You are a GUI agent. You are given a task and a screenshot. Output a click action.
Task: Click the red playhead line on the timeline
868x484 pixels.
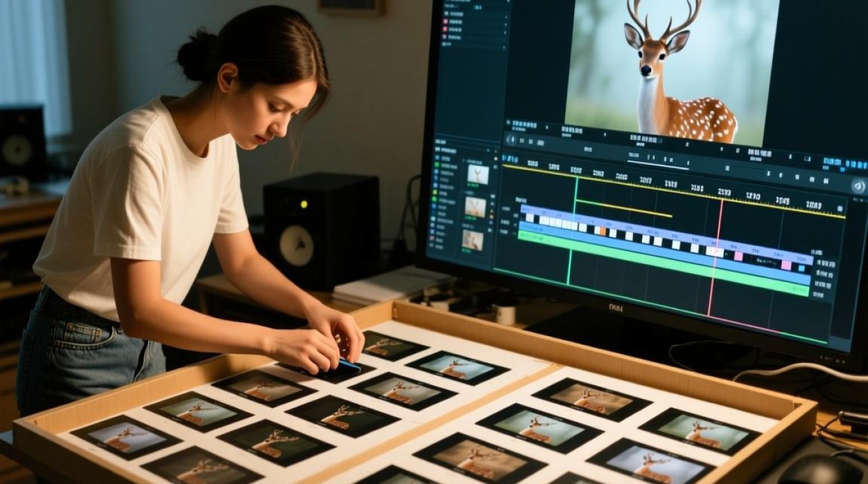(x=716, y=257)
